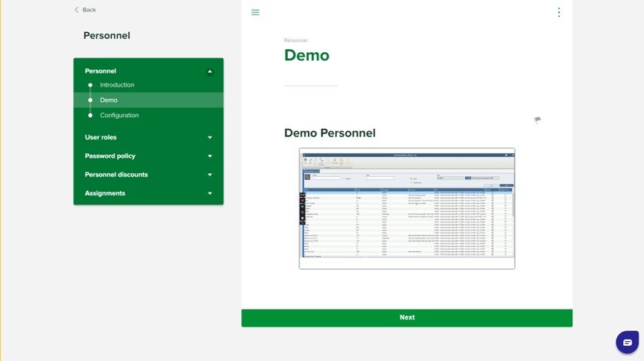This screenshot has width=644, height=361.
Task: Select the Configuration lesson
Action: [119, 116]
